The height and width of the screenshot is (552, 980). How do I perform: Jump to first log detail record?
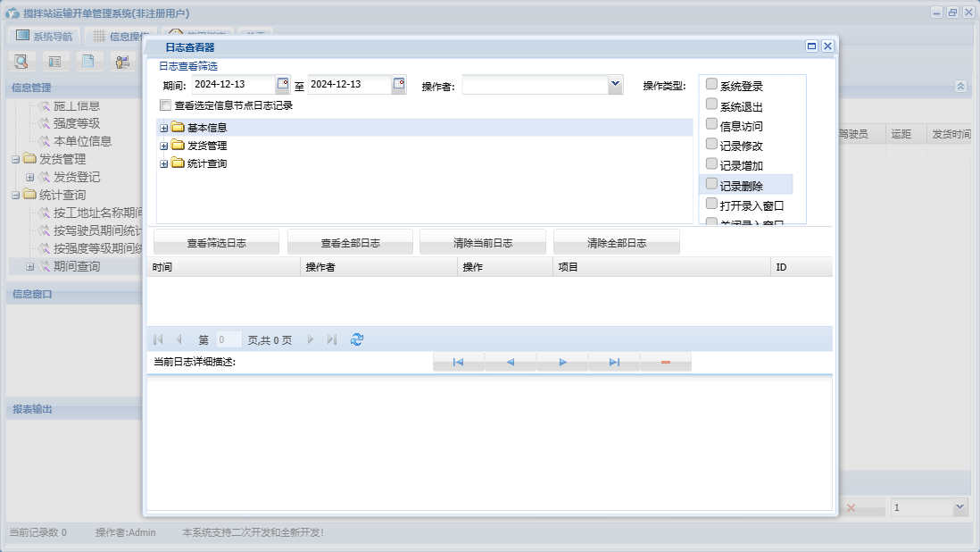458,362
